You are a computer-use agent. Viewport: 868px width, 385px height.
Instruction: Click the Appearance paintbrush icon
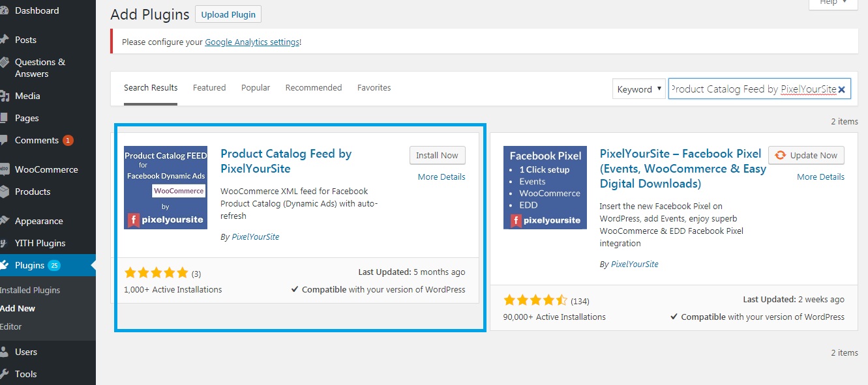pos(4,221)
